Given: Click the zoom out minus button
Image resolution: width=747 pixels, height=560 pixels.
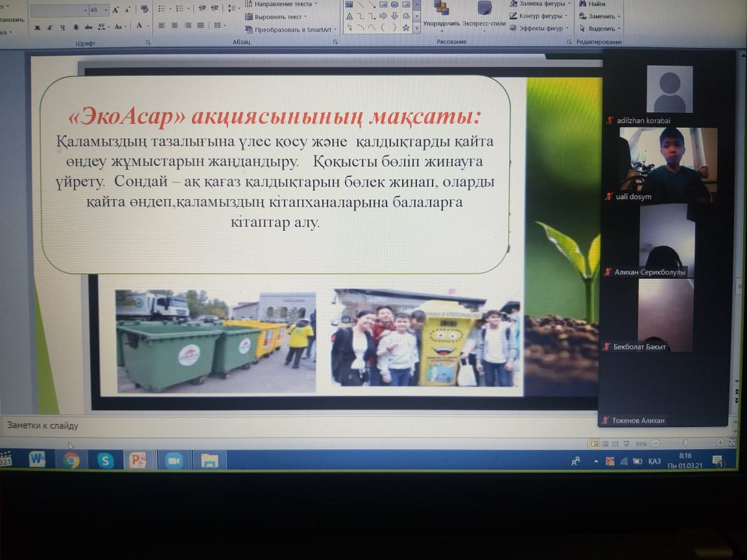Looking at the screenshot, I should pos(656,443).
